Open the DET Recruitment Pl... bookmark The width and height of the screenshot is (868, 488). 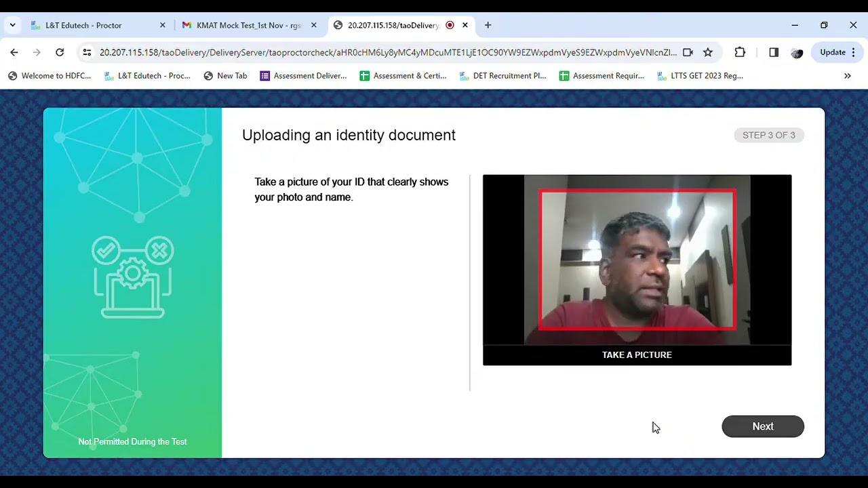tap(502, 76)
